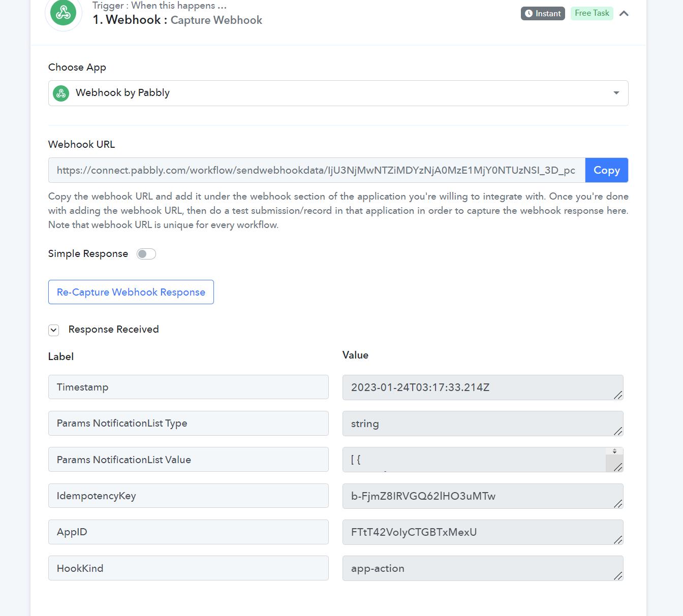Click the HookKind value app-action field

coord(483,568)
